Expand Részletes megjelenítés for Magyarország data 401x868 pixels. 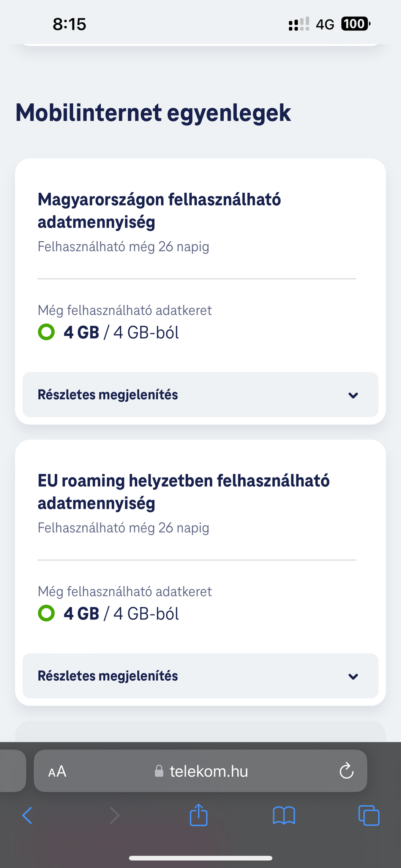point(200,394)
